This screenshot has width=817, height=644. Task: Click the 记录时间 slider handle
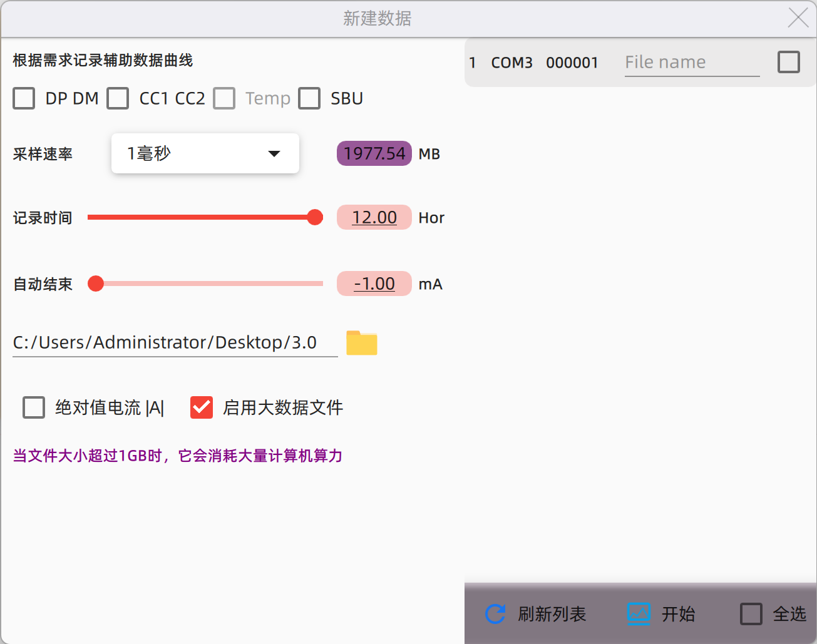coord(315,217)
